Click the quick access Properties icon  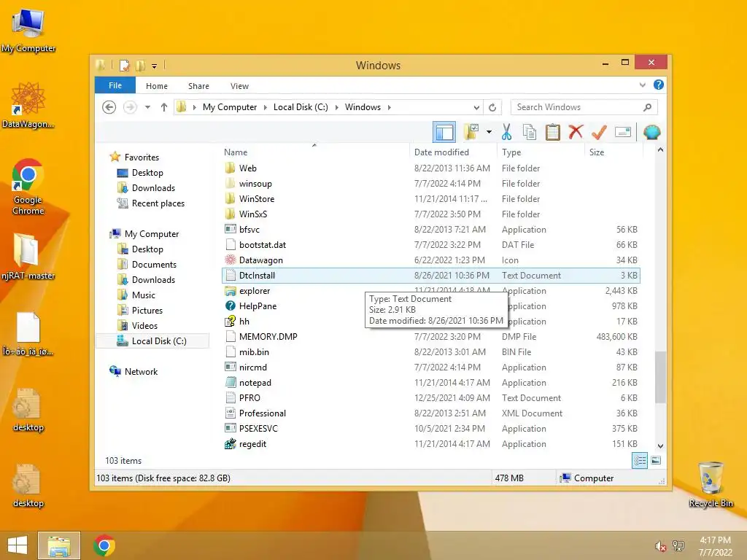[x=124, y=65]
